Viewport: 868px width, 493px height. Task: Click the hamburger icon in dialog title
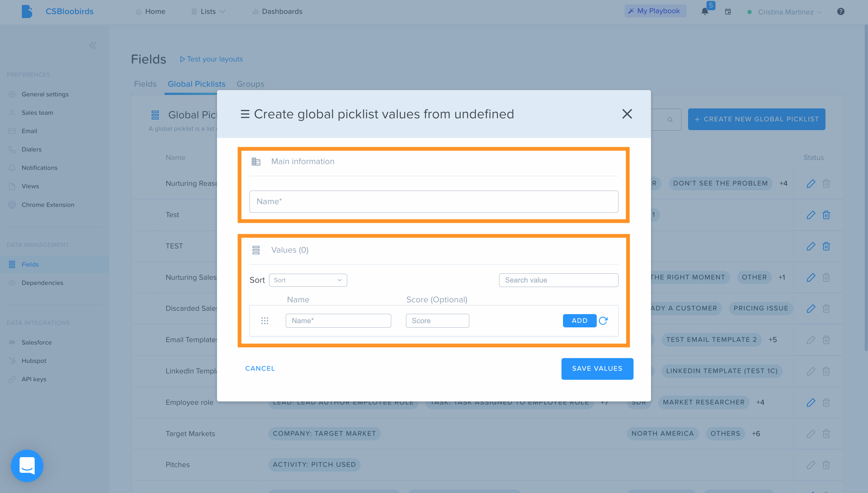click(245, 114)
